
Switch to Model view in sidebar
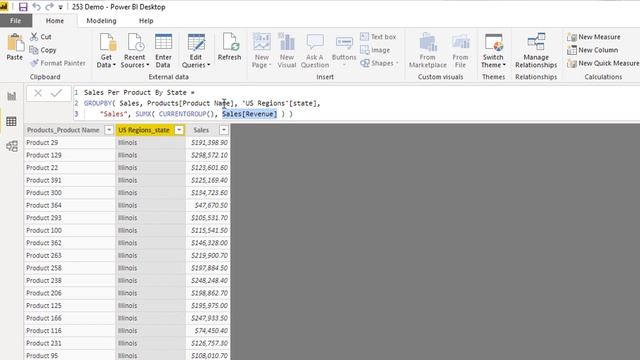[11, 146]
